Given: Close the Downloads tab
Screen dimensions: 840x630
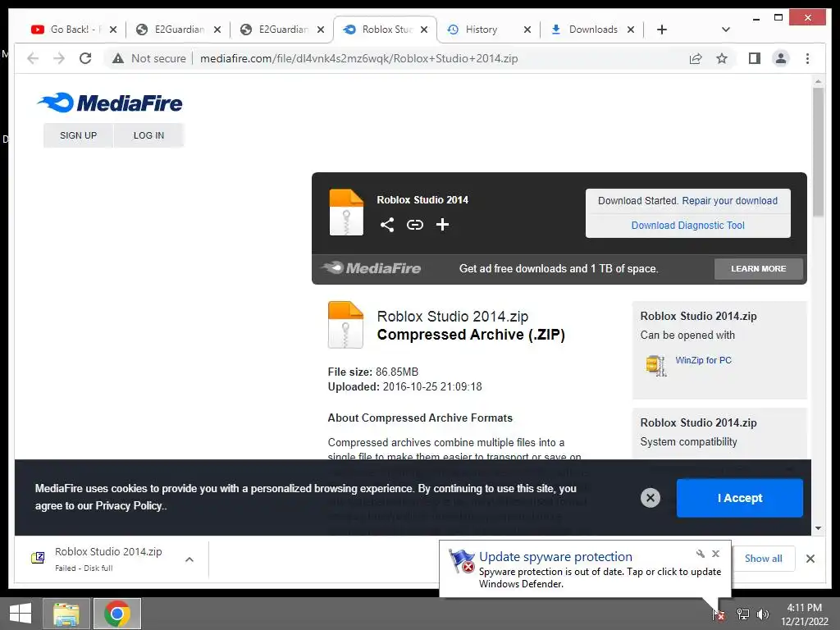Looking at the screenshot, I should point(631,30).
